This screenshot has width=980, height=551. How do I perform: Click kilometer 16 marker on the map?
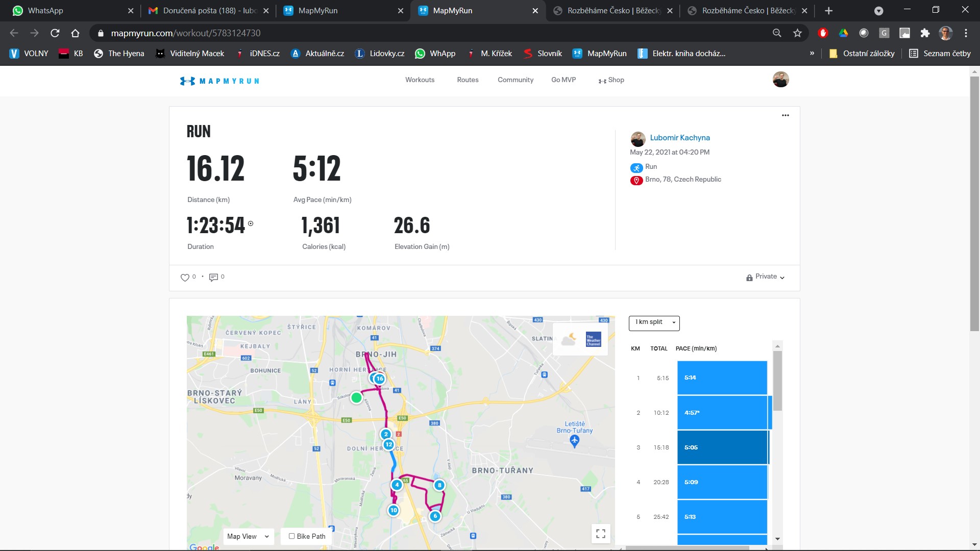point(379,379)
